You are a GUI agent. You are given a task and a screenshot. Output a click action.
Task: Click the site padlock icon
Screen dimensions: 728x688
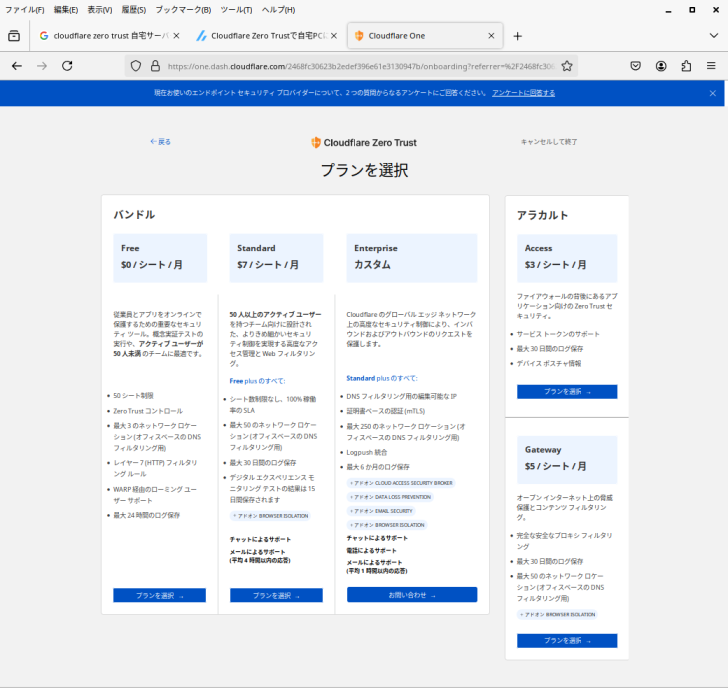click(156, 66)
